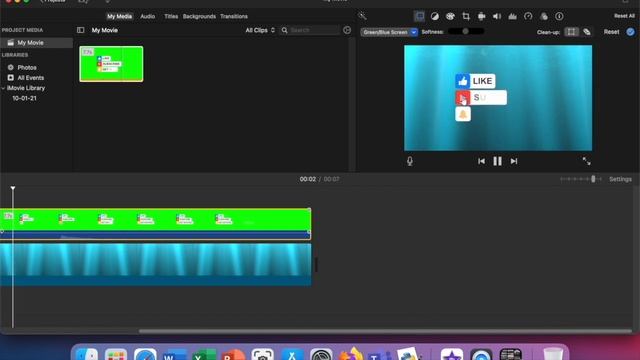Collapse the iMovie Library tree item
Viewport: 640px width, 360px height.
click(4, 88)
